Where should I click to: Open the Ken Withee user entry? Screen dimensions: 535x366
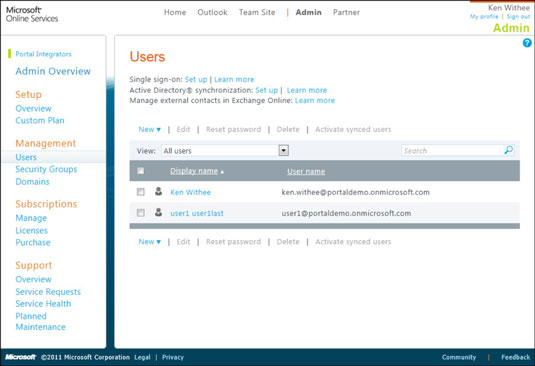pyautogui.click(x=190, y=192)
